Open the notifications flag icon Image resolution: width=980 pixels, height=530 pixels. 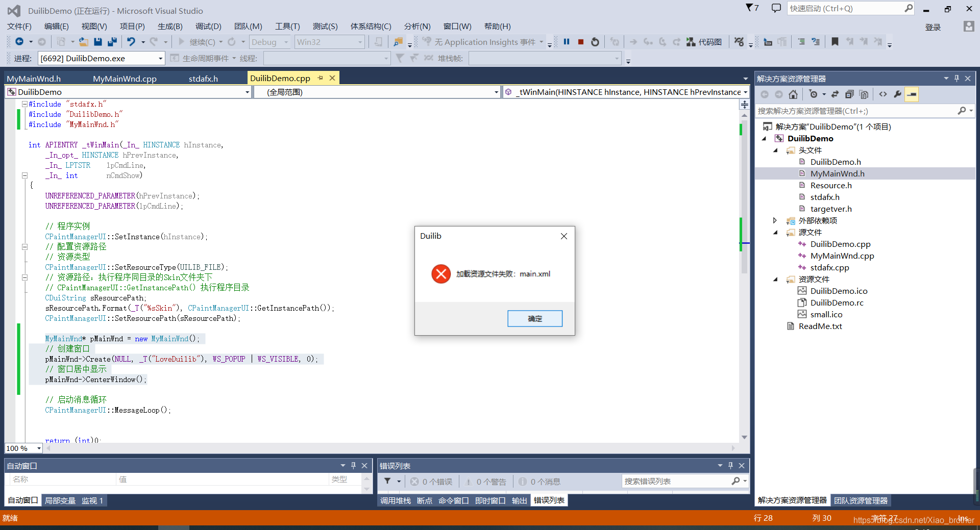point(752,8)
